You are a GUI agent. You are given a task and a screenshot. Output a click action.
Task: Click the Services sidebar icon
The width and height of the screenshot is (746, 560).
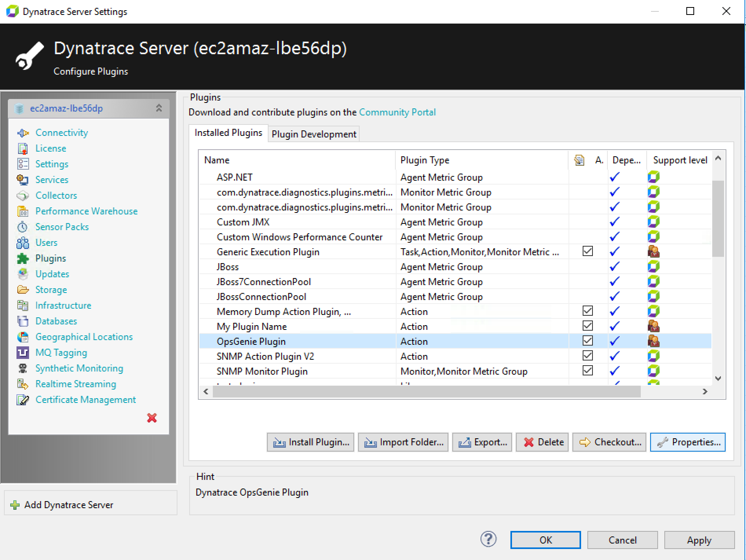[x=23, y=180]
